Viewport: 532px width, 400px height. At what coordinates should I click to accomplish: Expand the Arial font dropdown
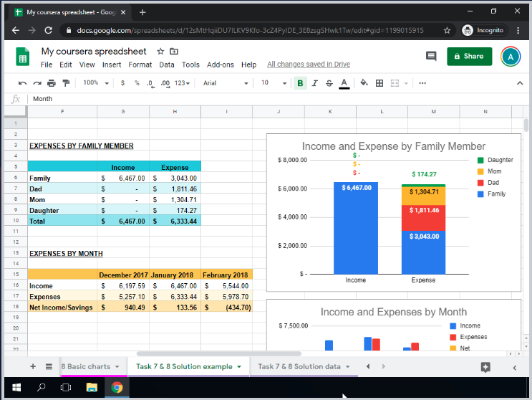(225, 83)
